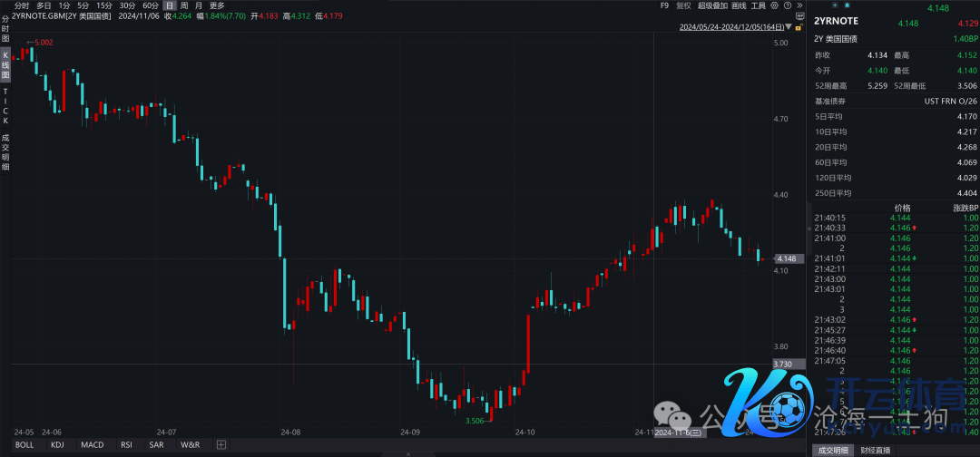Viewport: 980px width, 457px height.
Task: Open the 财经直播 tab
Action: [x=876, y=451]
